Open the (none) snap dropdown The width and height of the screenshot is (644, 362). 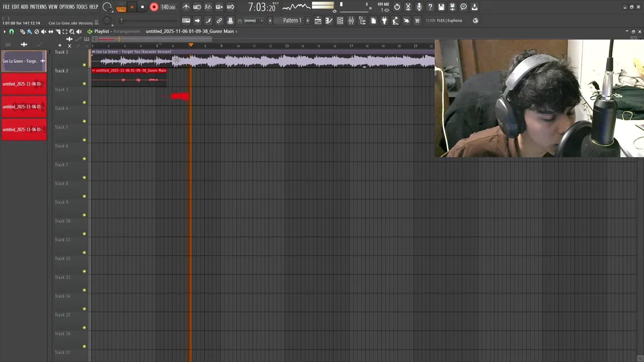point(253,21)
